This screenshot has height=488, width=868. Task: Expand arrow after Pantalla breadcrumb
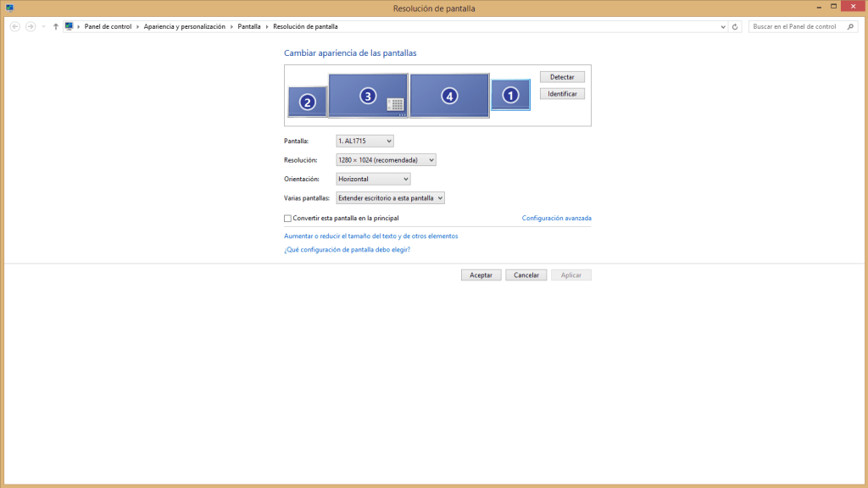267,26
